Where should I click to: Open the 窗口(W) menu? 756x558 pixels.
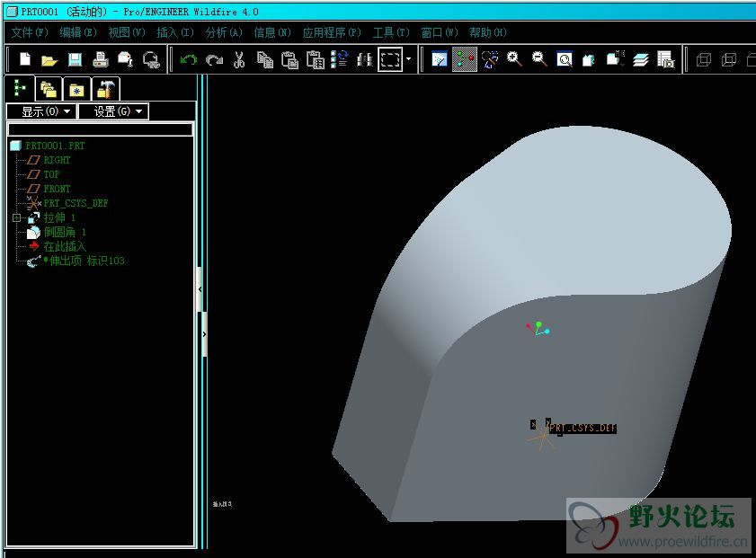pos(440,32)
